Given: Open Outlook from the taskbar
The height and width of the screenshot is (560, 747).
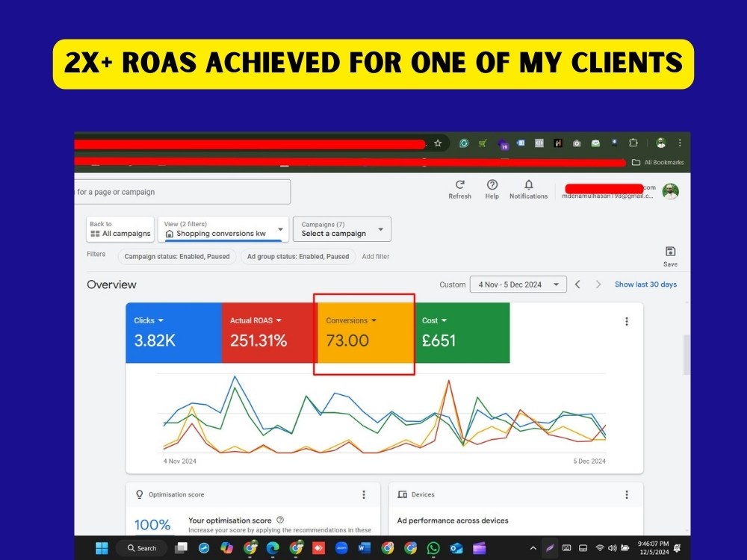Looking at the screenshot, I should pyautogui.click(x=456, y=548).
